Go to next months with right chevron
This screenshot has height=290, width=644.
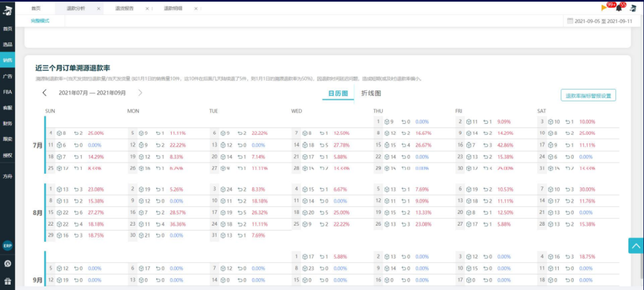click(140, 93)
